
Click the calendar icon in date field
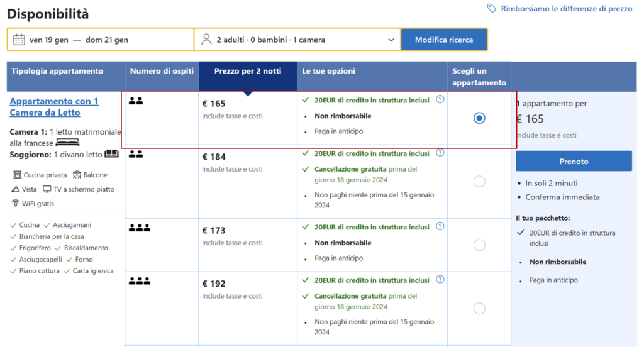[x=19, y=40]
